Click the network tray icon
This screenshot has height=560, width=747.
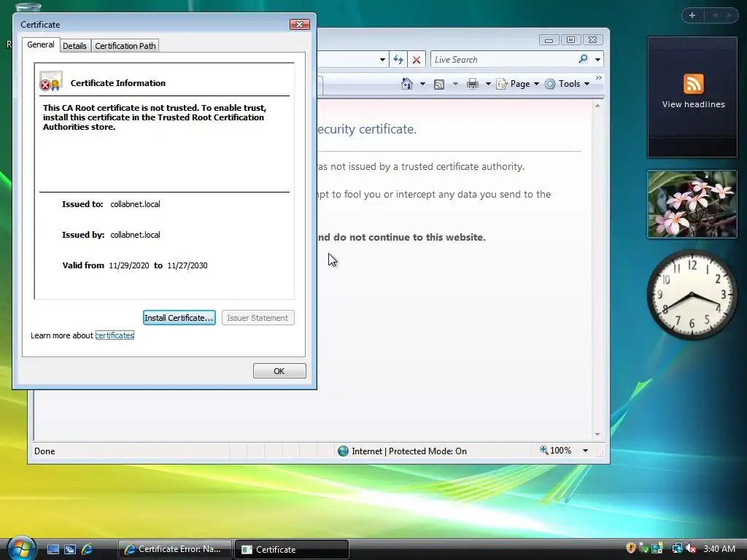677,548
